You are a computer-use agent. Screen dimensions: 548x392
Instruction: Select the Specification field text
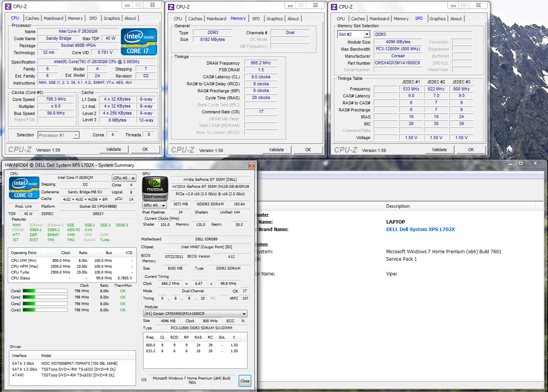pos(97,62)
